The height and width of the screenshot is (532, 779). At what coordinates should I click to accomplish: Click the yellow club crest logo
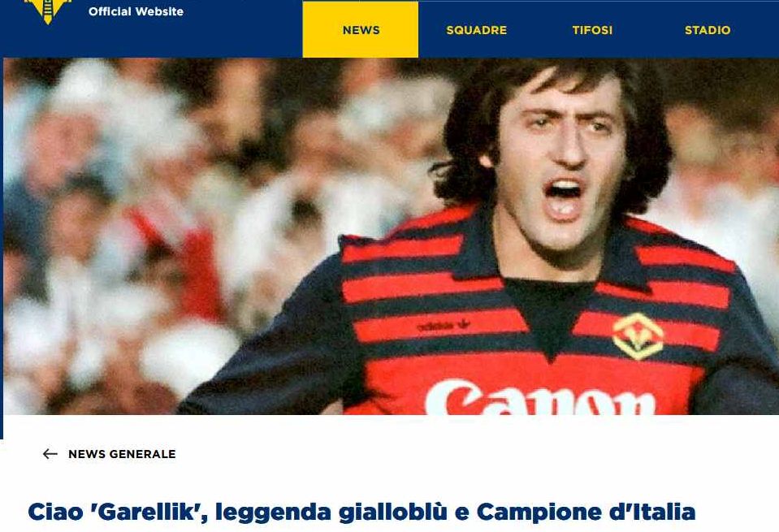48,11
